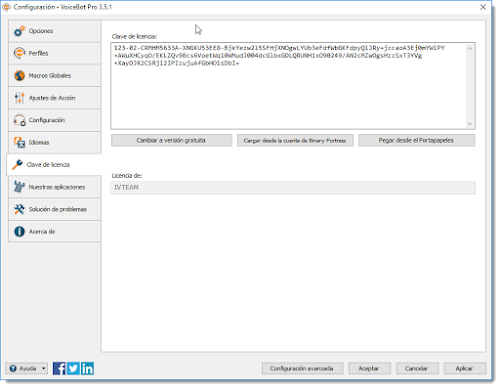Screen dimensions: 500x388
Task: Click the Aplicar button
Action: 465,368
